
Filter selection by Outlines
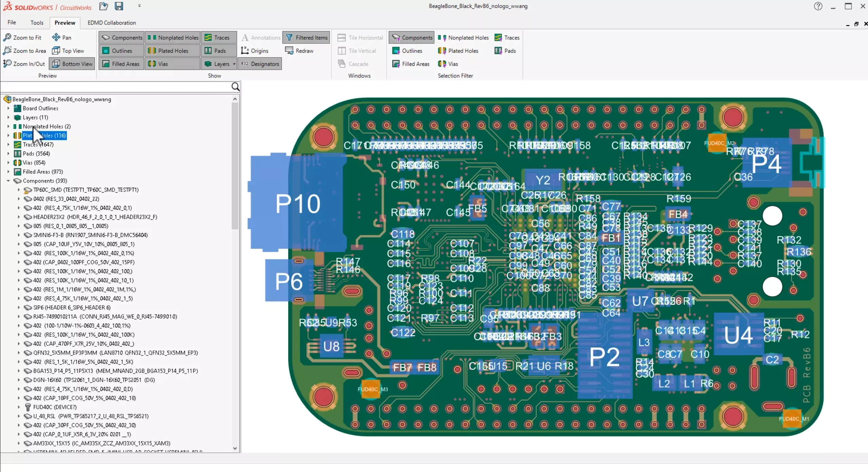(407, 51)
